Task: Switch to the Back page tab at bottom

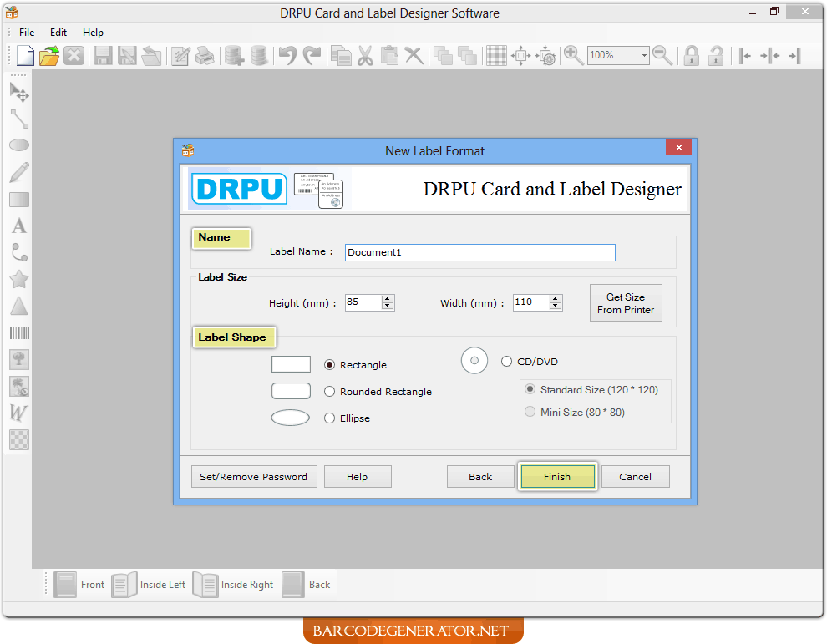Action: pos(306,585)
